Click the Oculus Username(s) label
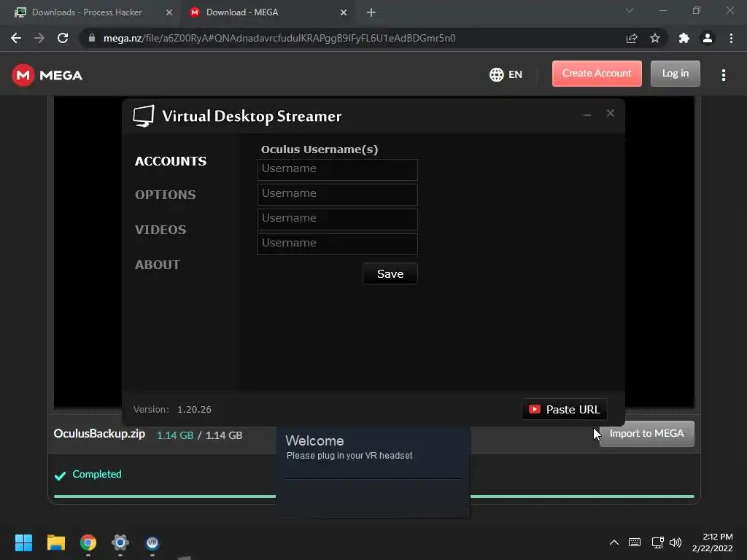The height and width of the screenshot is (560, 747). click(x=320, y=149)
